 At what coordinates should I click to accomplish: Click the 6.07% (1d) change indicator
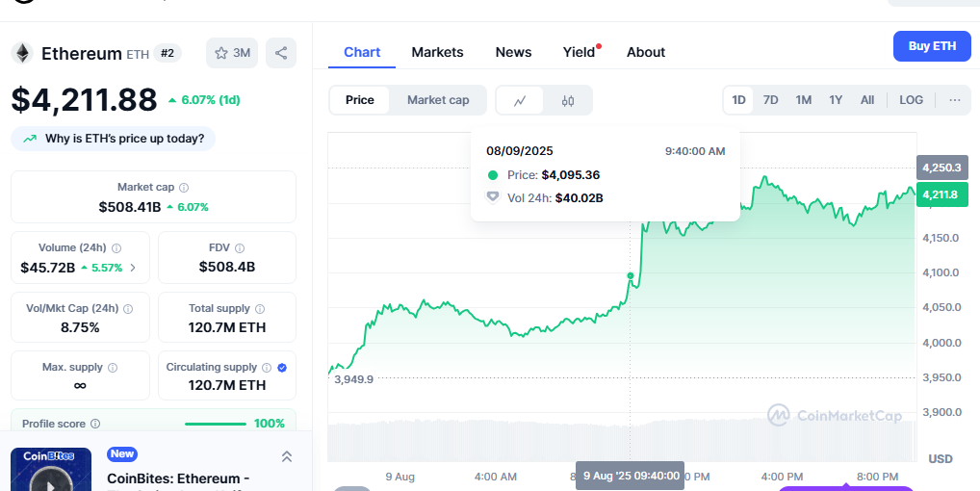click(204, 100)
